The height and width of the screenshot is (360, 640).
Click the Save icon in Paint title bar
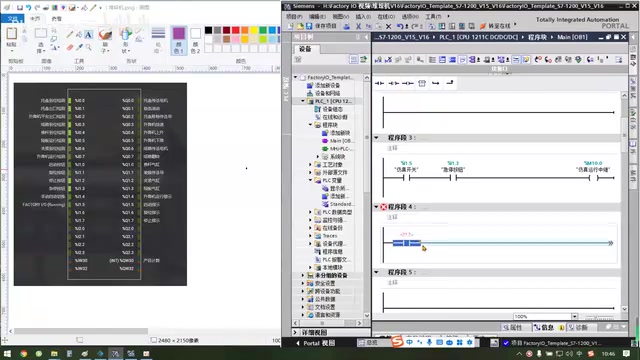tap(19, 7)
